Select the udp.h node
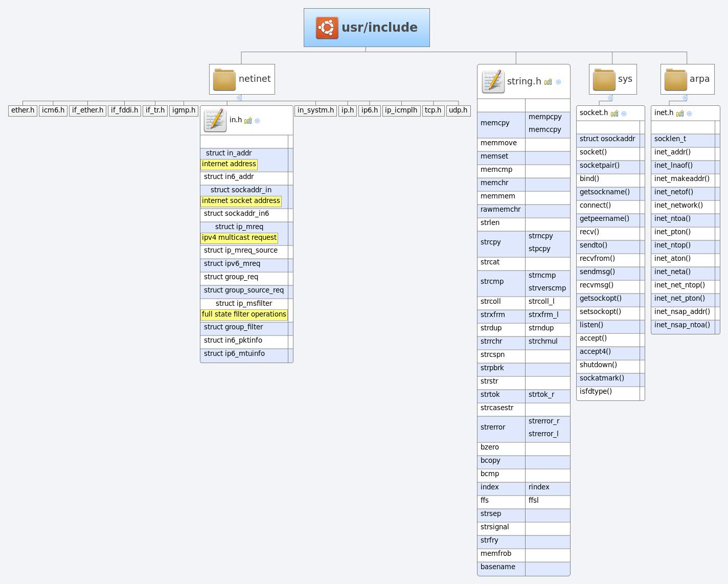 458,110
